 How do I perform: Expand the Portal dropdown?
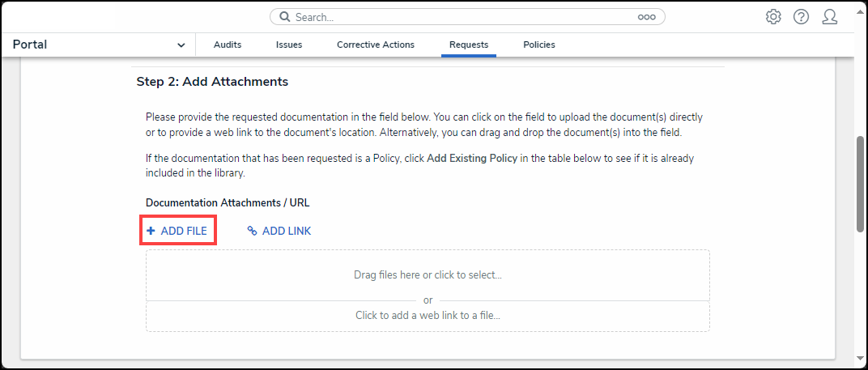181,45
